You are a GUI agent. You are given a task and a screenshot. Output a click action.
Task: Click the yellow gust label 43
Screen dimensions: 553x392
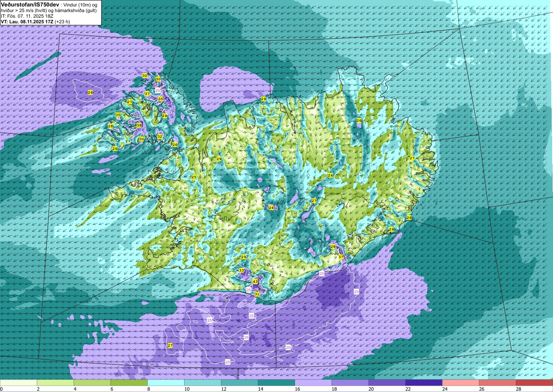click(x=255, y=281)
